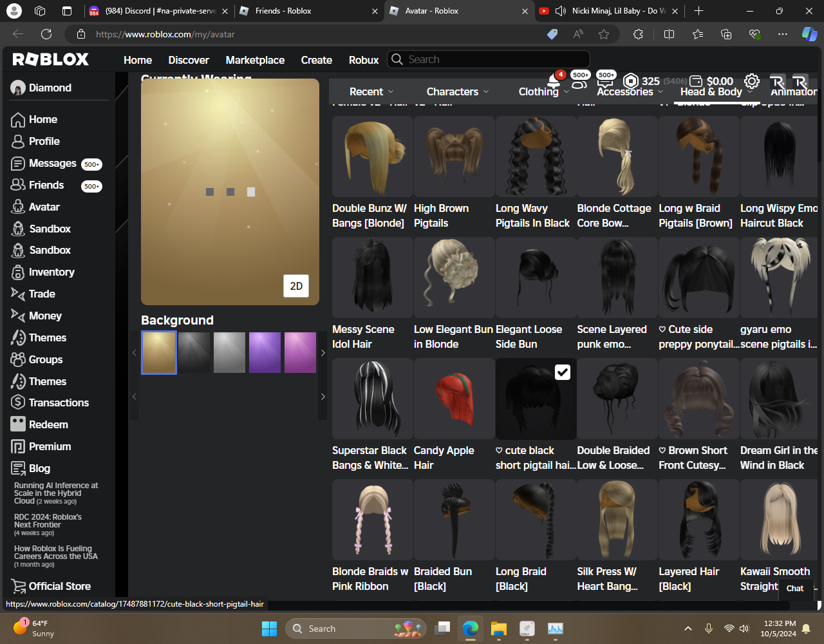Open the Create nav tab

pyautogui.click(x=317, y=60)
